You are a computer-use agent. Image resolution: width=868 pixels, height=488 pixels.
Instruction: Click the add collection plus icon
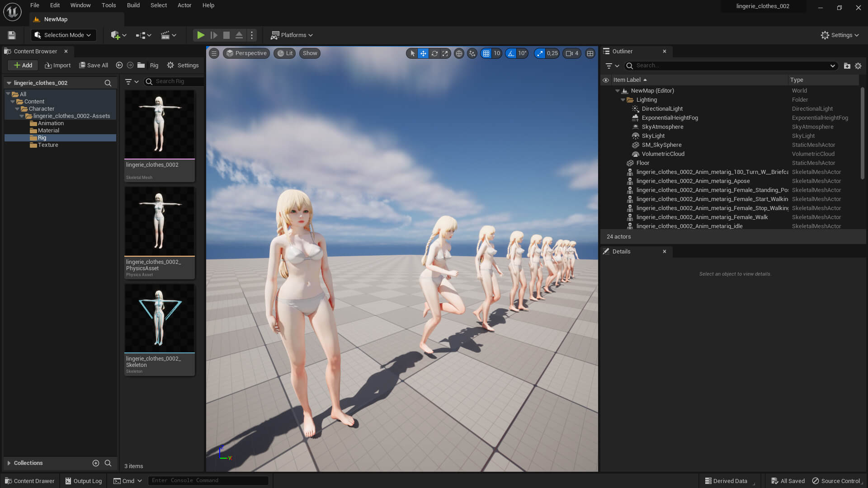pyautogui.click(x=95, y=463)
